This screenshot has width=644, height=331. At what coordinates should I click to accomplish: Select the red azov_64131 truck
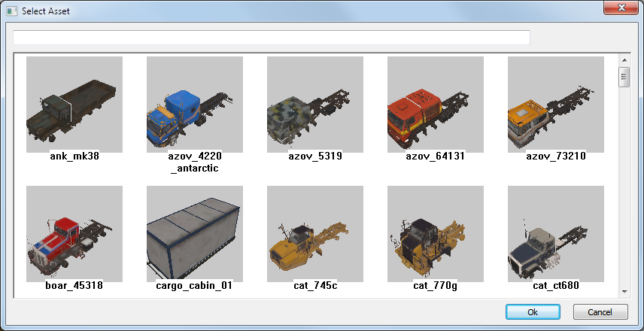pos(436,105)
